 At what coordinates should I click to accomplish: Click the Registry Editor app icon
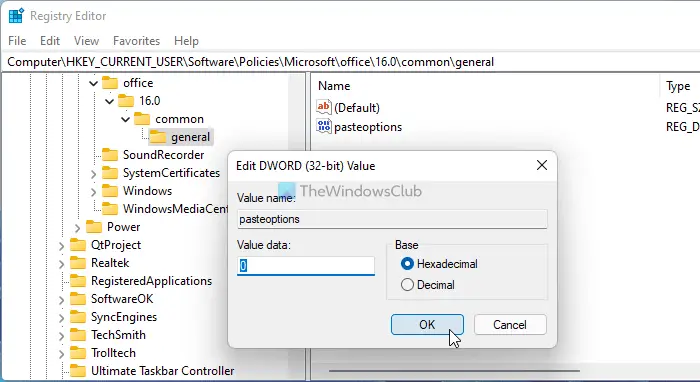click(16, 16)
